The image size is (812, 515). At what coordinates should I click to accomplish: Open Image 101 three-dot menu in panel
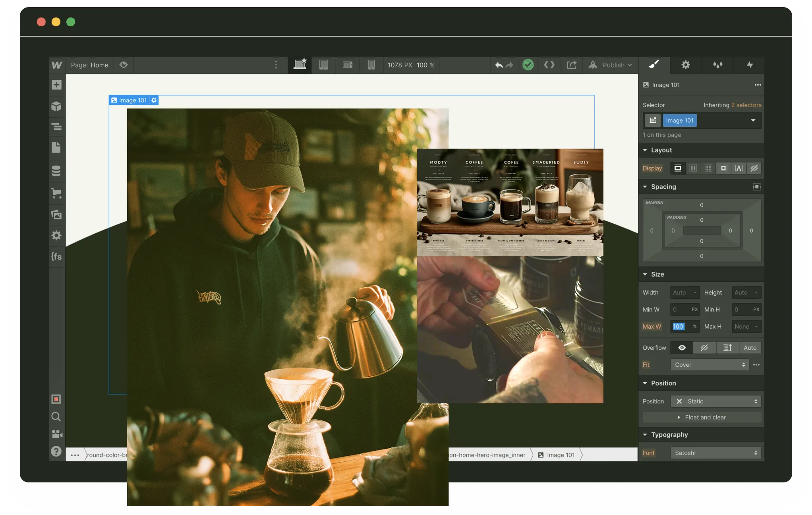[x=758, y=85]
